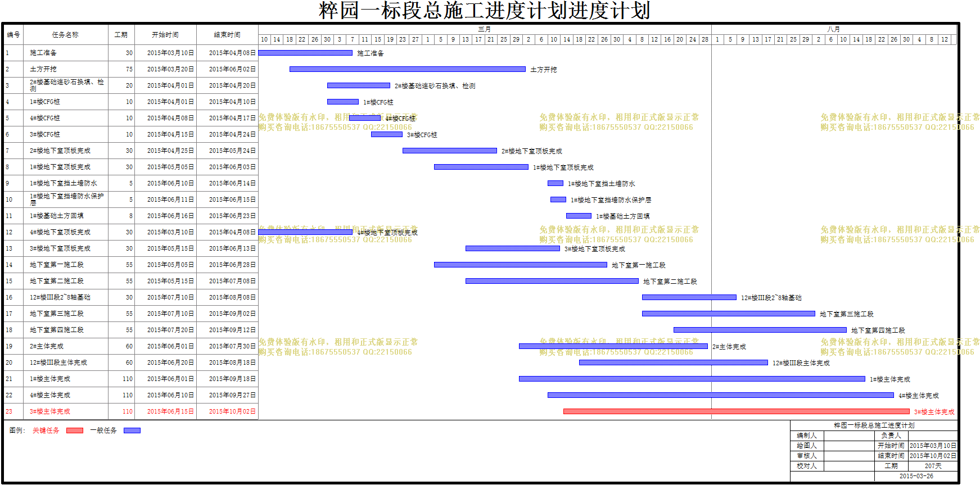This screenshot has width=980, height=485.
Task: Select the 土方开挖 Gantt bar
Action: (408, 69)
